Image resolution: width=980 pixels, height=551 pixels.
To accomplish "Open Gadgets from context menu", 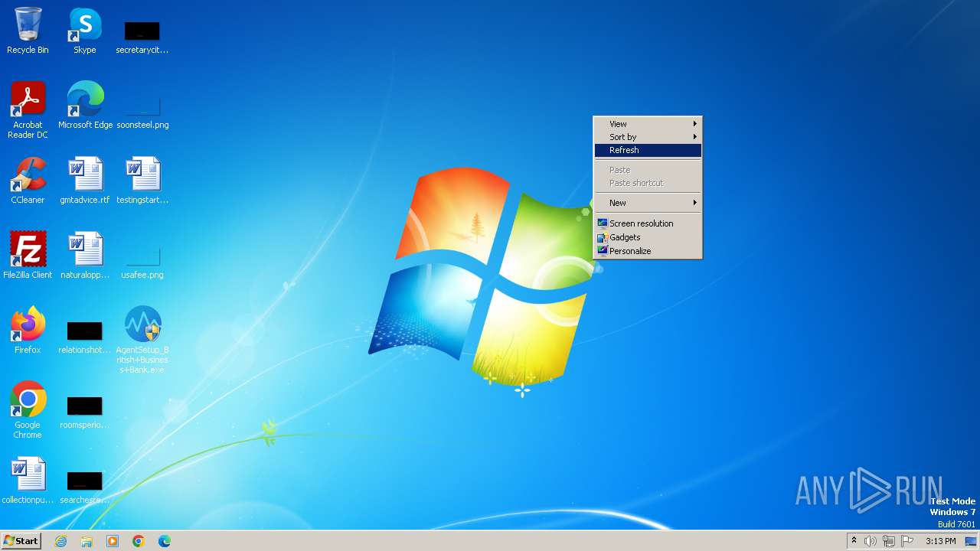I will click(648, 237).
